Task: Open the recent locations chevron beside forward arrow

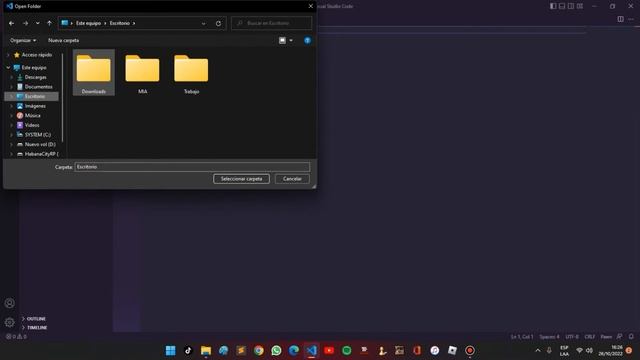Action: (x=38, y=23)
